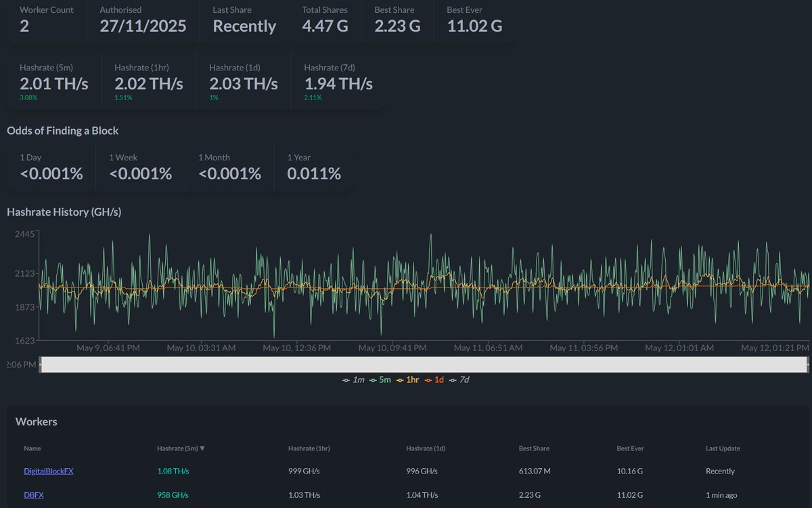Click Best Ever value 11.02 G in top cards
Viewport: 812px width, 508px height.
(474, 26)
